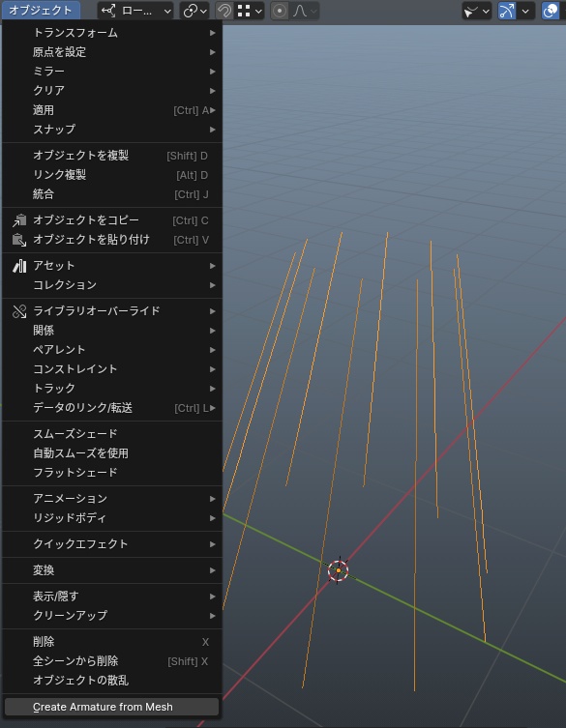The height and width of the screenshot is (728, 566).
Task: Open the 変換 submenu
Action: pos(112,570)
